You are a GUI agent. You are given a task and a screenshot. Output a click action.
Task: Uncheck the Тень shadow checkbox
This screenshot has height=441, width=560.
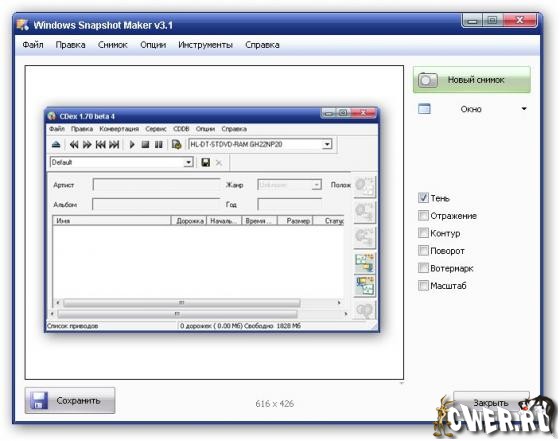tap(423, 198)
